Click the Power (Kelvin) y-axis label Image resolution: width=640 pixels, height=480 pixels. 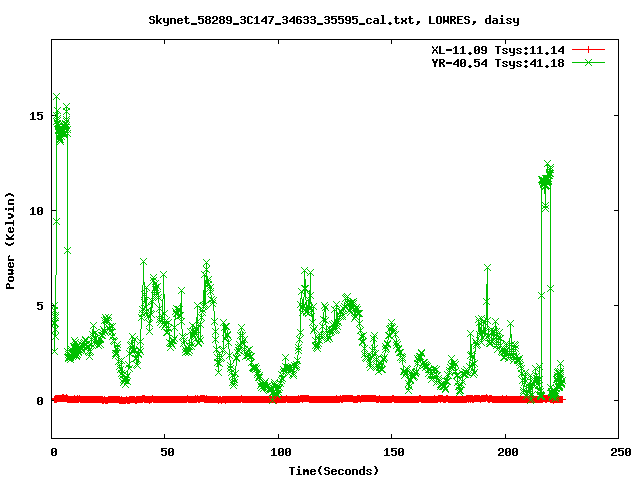tap(10, 241)
